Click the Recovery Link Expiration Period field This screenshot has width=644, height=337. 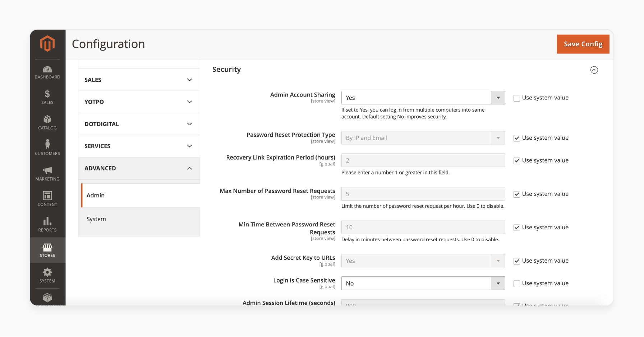423,160
